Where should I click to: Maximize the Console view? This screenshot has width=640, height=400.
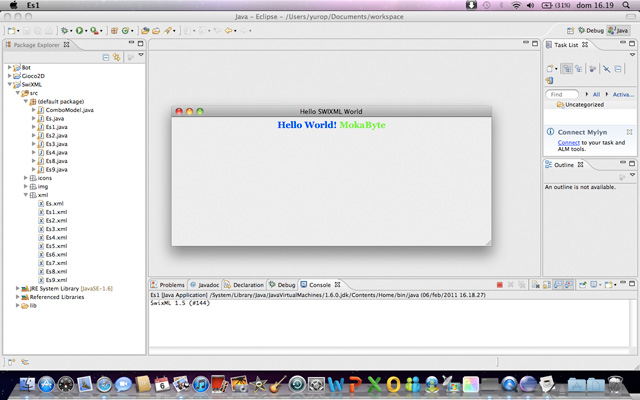pos(632,283)
